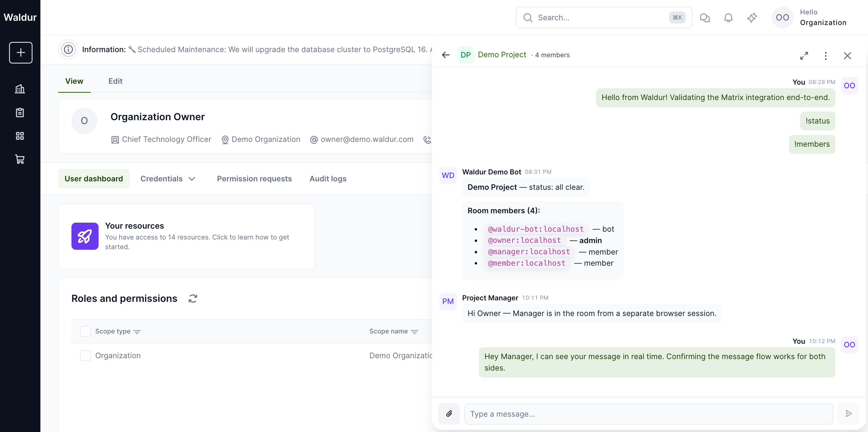Viewport: 868px width, 432px height.
Task: Open the grid dashboard icon in sidebar
Action: click(20, 136)
